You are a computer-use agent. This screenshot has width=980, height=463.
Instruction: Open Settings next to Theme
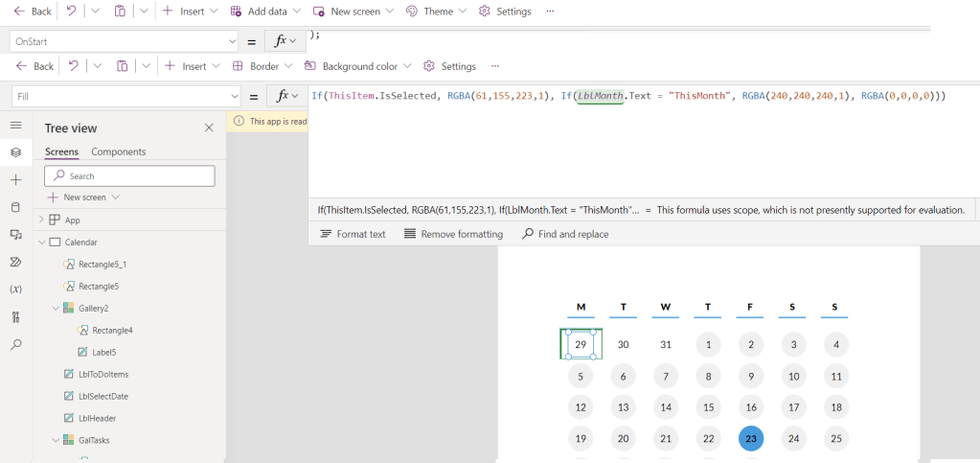[x=505, y=12]
